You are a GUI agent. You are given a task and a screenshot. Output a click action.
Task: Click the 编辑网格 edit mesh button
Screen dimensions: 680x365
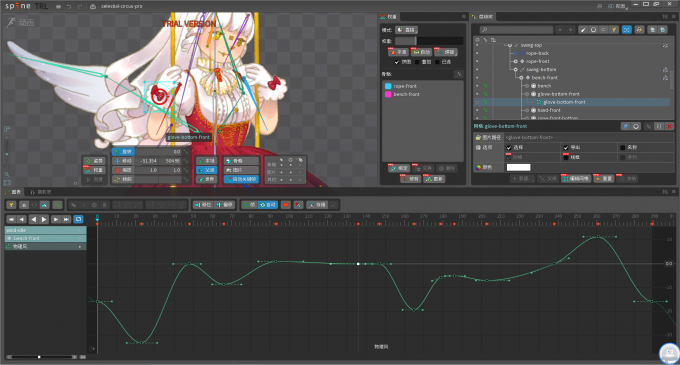[x=576, y=178]
